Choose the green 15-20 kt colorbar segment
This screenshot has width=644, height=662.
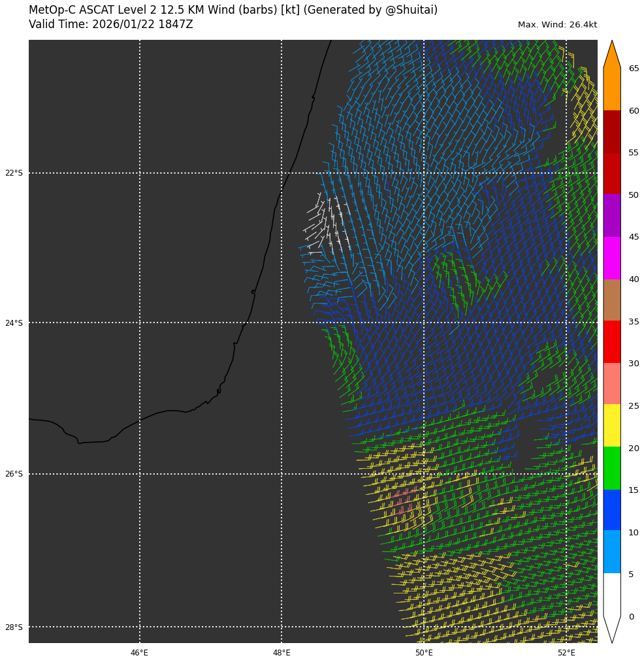coord(611,468)
